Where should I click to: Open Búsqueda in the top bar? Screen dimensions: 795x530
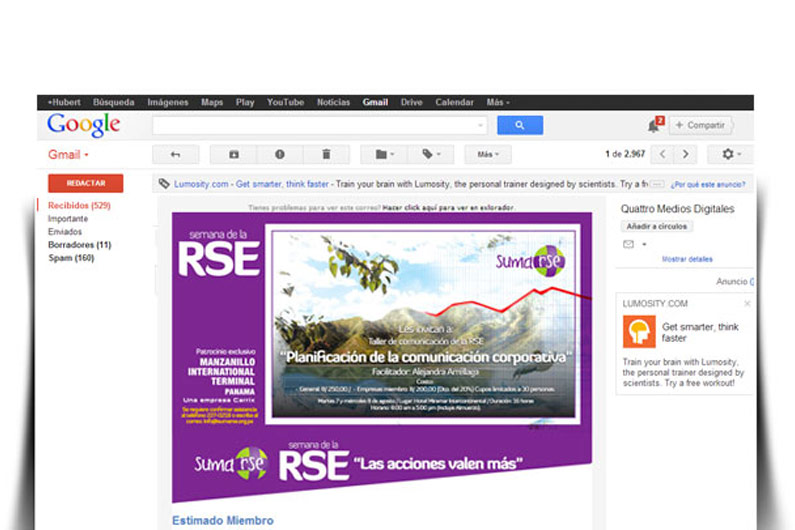point(114,102)
